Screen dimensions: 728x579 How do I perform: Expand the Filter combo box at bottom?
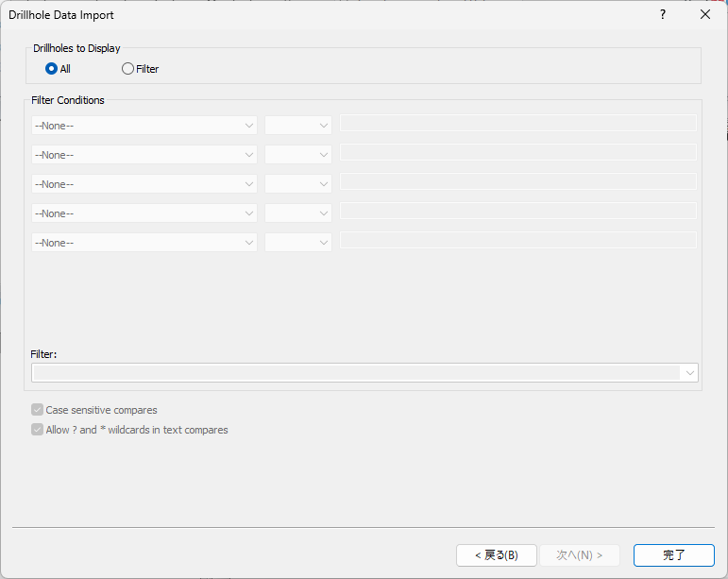coord(689,373)
